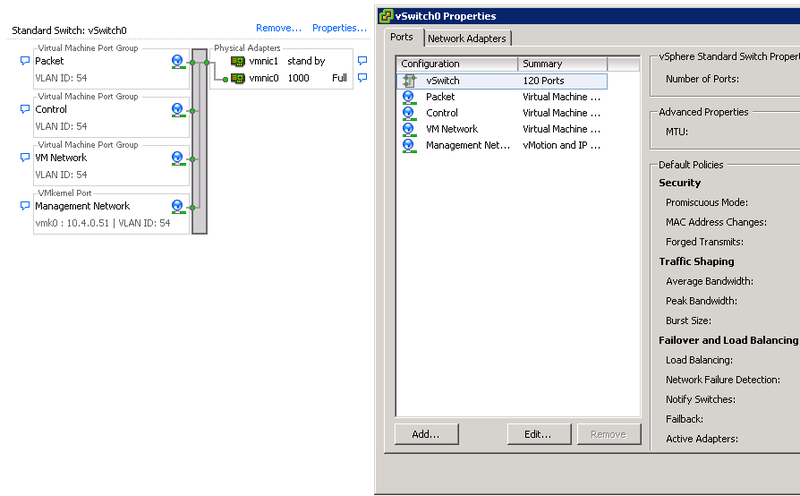Viewport: 800px width, 496px height.
Task: Select the Management Net... row in list
Action: coord(502,146)
